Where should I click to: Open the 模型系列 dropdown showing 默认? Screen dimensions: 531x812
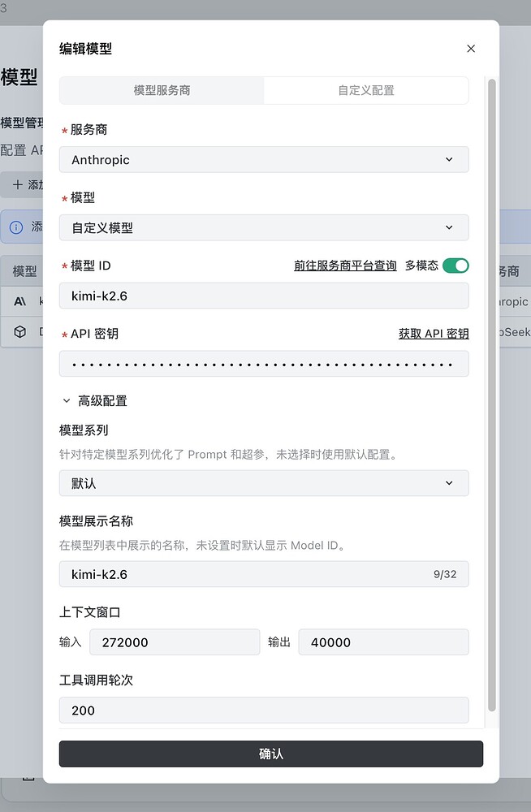click(x=264, y=483)
